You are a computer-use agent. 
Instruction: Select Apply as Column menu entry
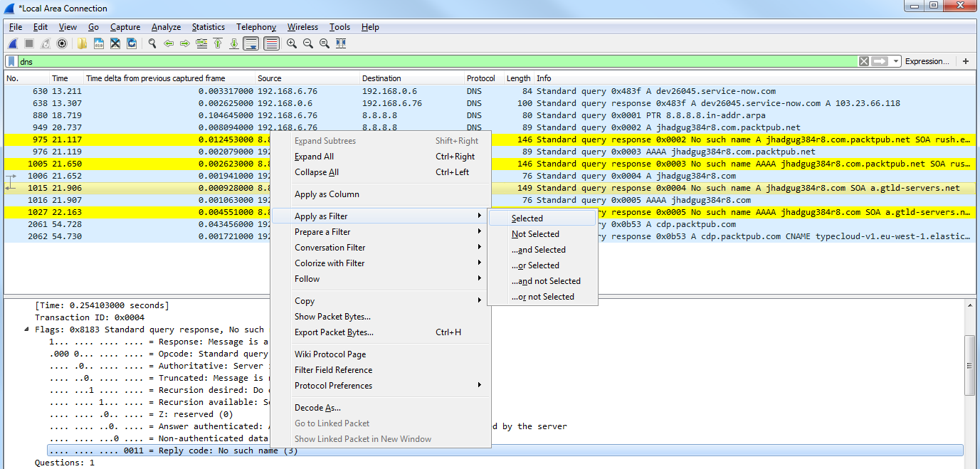click(327, 194)
